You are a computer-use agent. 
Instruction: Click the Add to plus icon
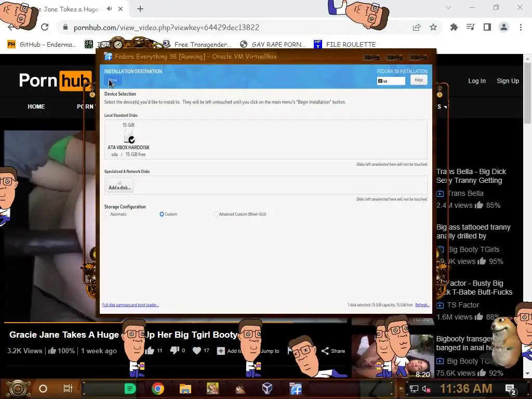[221, 351]
